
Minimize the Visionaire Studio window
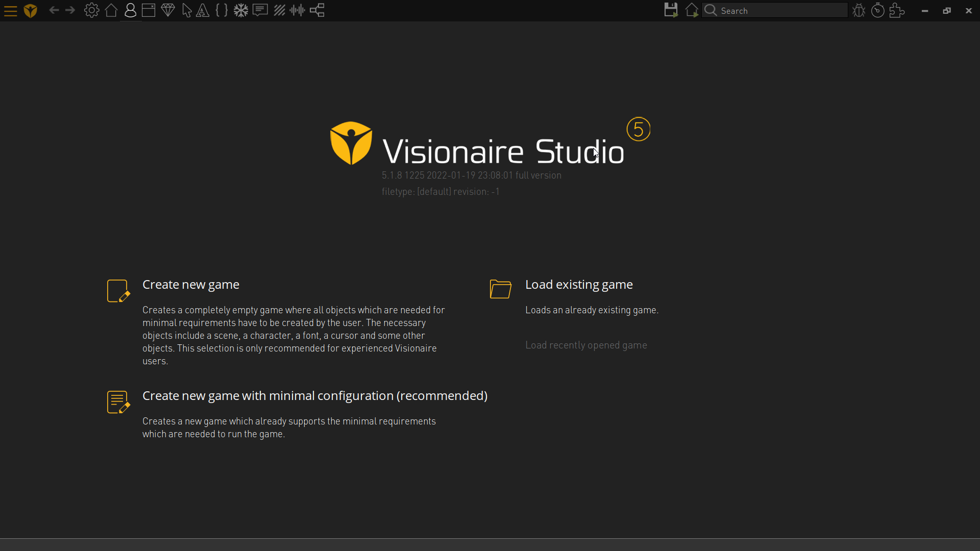tap(925, 11)
